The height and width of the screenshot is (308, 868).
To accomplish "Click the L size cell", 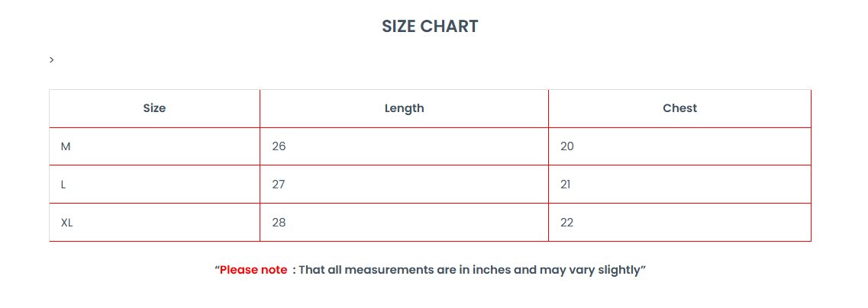I will [63, 184].
